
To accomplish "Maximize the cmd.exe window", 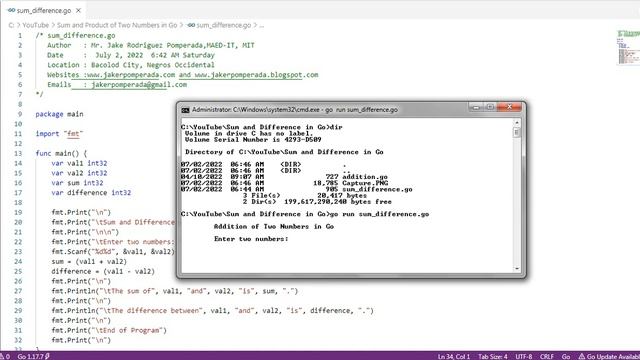I will point(490,107).
